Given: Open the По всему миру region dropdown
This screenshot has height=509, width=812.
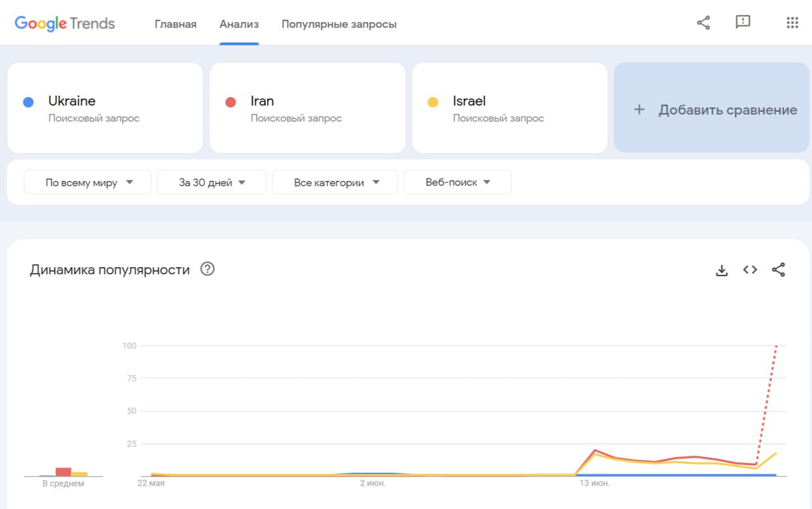Looking at the screenshot, I should (x=88, y=182).
